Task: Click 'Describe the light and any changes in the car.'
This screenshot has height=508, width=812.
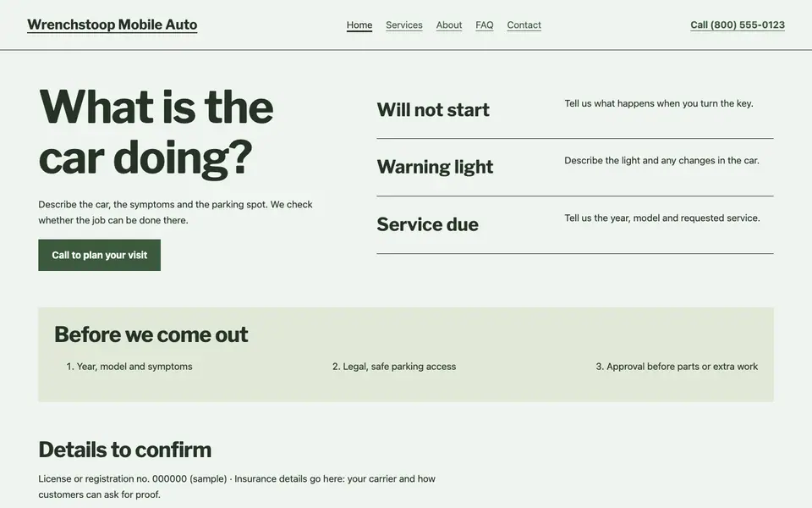Action: click(661, 161)
